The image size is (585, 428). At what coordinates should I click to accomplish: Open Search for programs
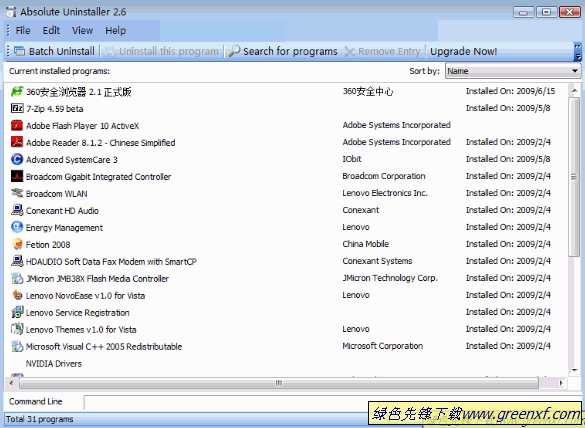[283, 51]
